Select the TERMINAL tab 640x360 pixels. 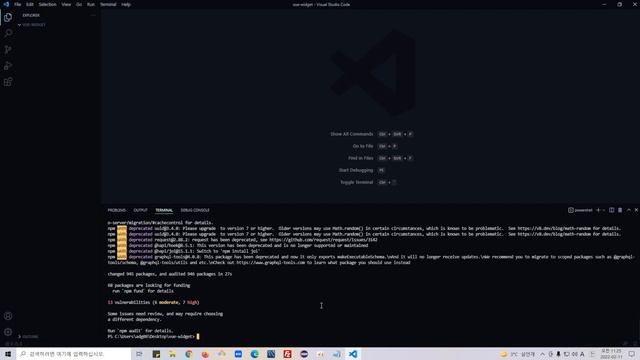tap(164, 210)
